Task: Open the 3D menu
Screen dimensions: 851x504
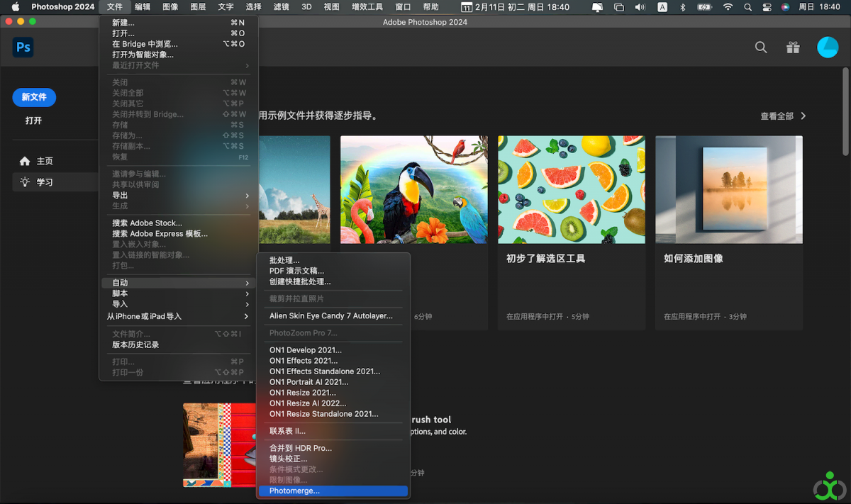Action: pos(306,7)
